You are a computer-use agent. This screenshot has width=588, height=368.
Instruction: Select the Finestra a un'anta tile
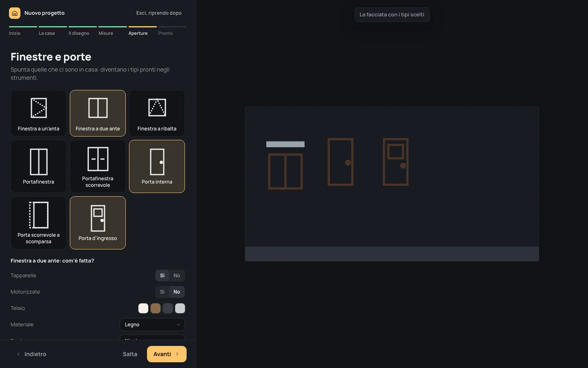pos(38,113)
